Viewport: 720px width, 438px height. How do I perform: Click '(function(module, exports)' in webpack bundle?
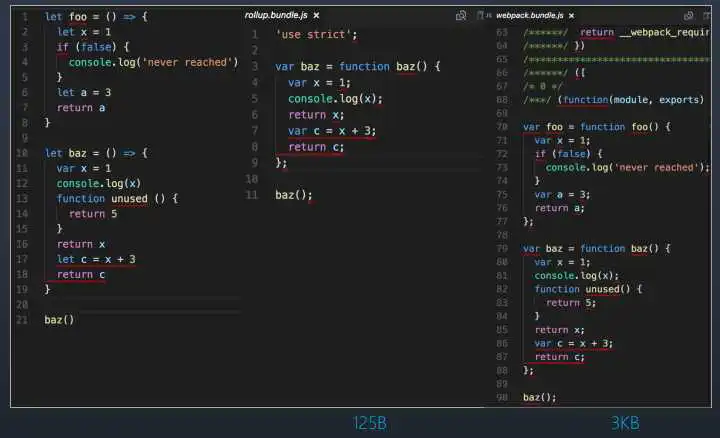click(x=630, y=100)
